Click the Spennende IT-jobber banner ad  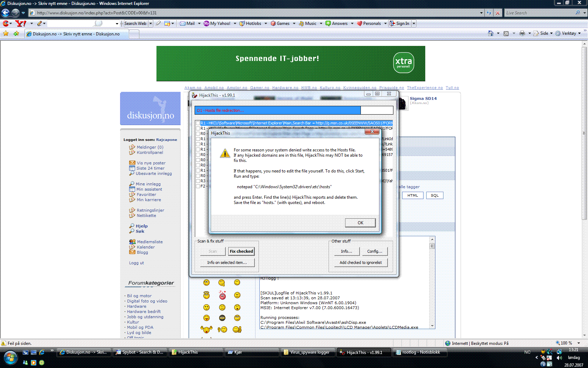[290, 64]
